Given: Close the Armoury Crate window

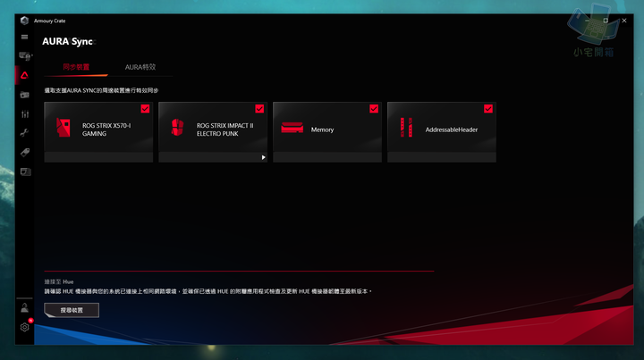Looking at the screenshot, I should click(624, 21).
